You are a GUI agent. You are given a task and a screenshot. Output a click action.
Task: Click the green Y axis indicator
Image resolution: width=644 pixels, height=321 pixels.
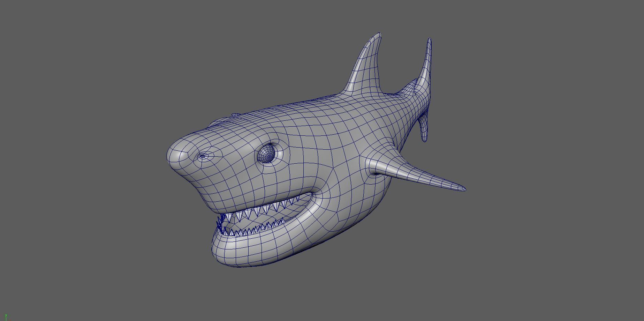6,316
